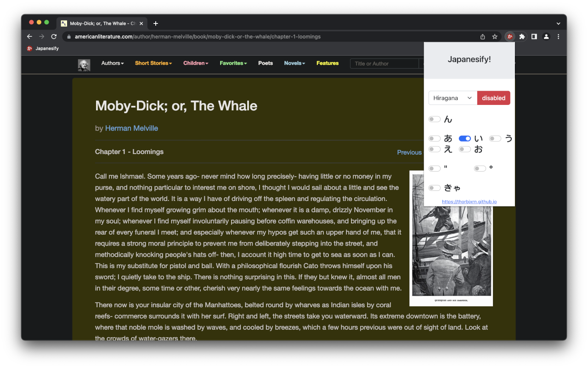Go forward with the forward arrow
Viewport: 588px width, 368px height.
point(42,37)
